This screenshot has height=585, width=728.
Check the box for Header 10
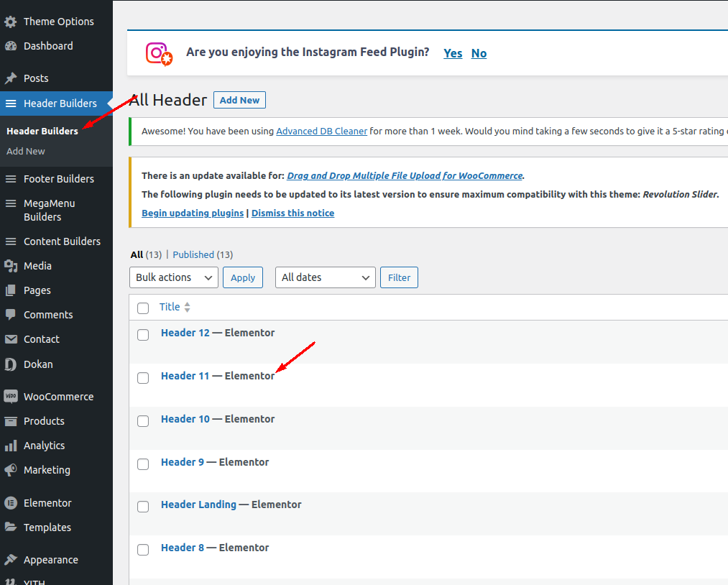[143, 421]
